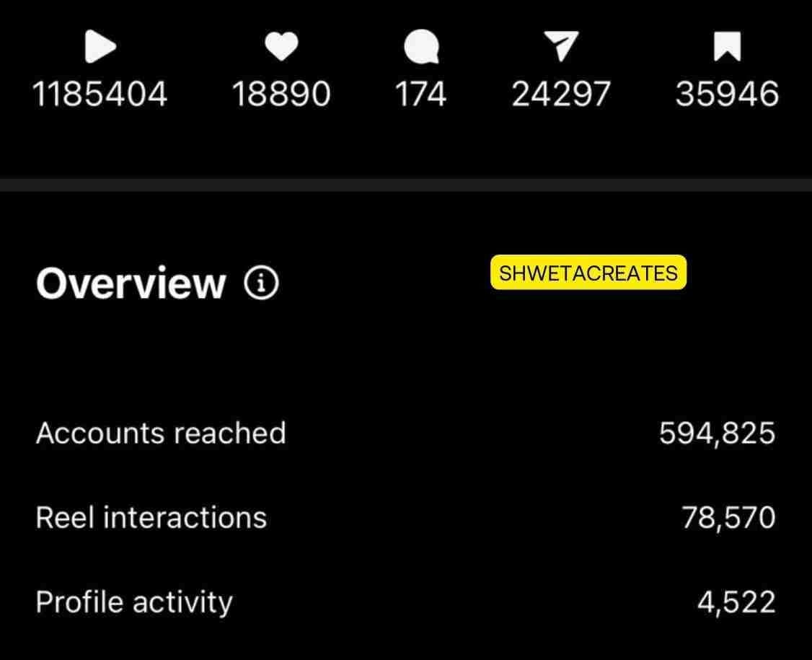The height and width of the screenshot is (660, 812).
Task: Tap the comments speech bubble icon
Action: point(421,47)
